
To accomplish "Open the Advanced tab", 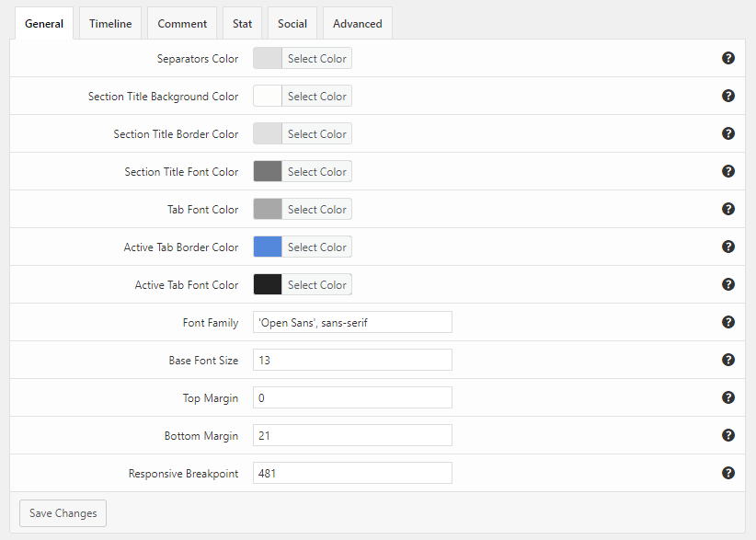I will tap(357, 24).
